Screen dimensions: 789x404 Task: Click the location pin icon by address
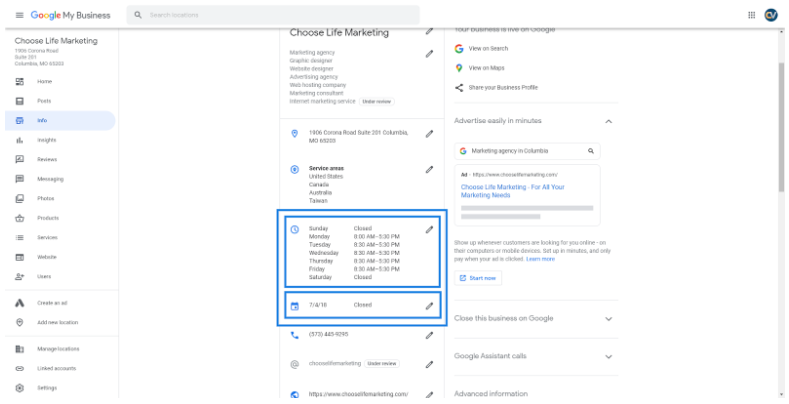coord(295,134)
